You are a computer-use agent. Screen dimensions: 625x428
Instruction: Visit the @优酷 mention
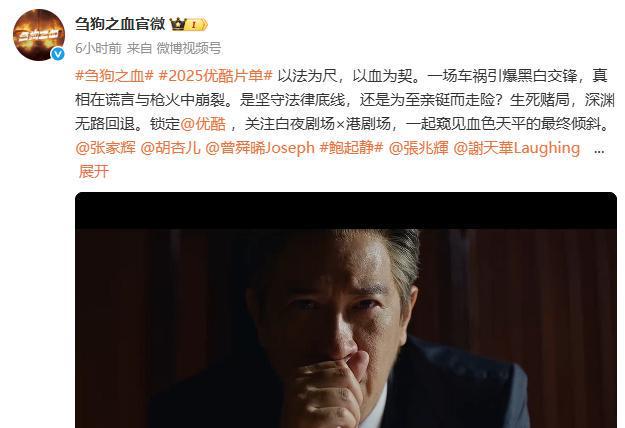[203, 124]
